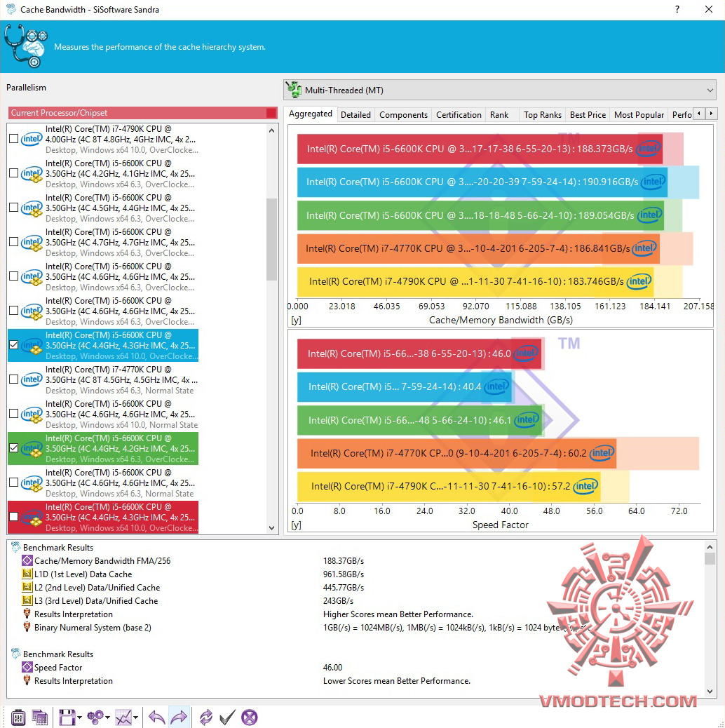
Task: Click the processor list vertical scrollbar thumb
Action: (271, 239)
